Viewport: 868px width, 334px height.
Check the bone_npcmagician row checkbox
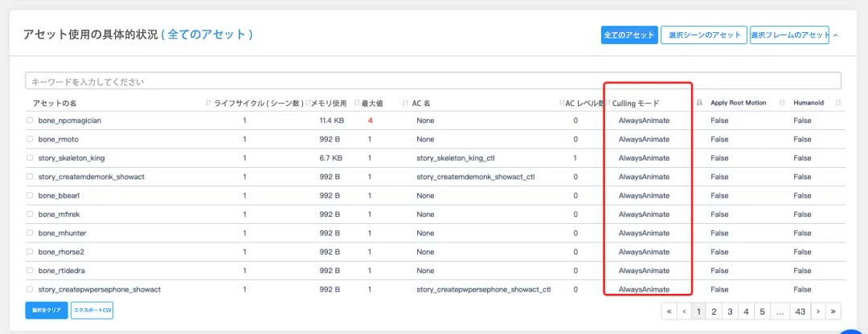[30, 120]
